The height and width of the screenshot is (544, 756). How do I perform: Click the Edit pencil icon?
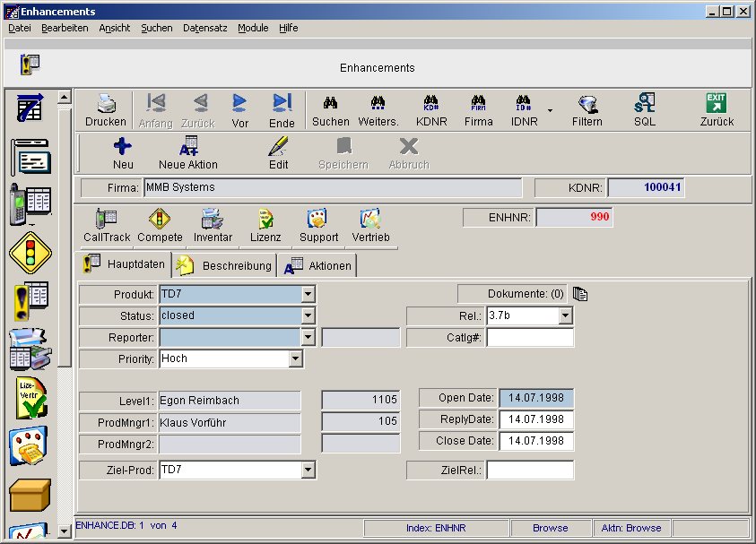279,148
